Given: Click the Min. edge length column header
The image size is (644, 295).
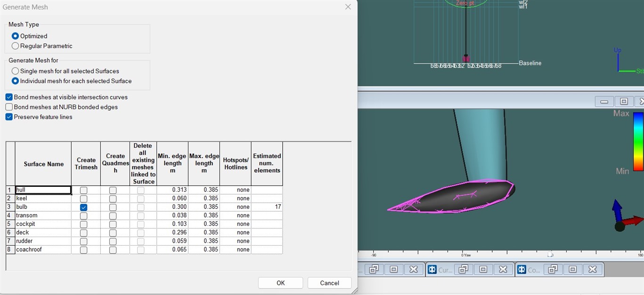Looking at the screenshot, I should point(172,164).
